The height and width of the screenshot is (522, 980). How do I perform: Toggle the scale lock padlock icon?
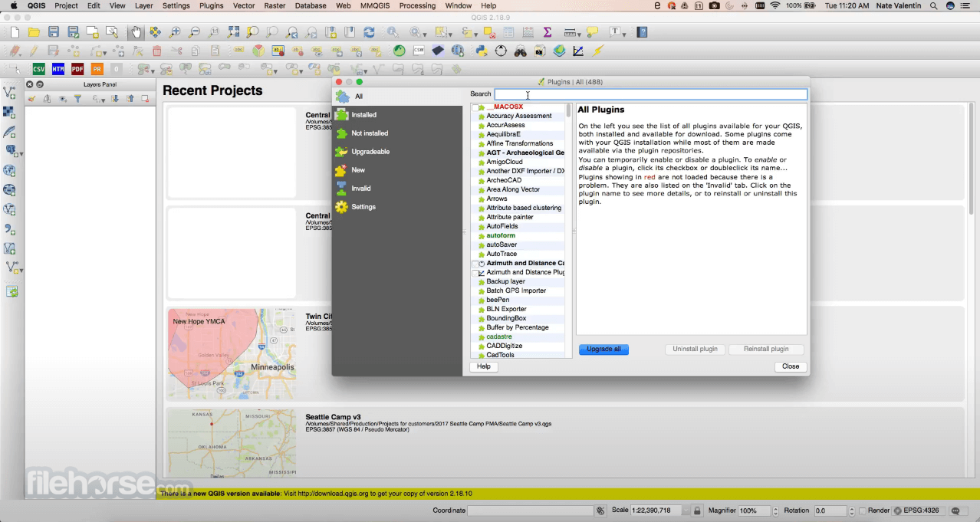[697, 511]
